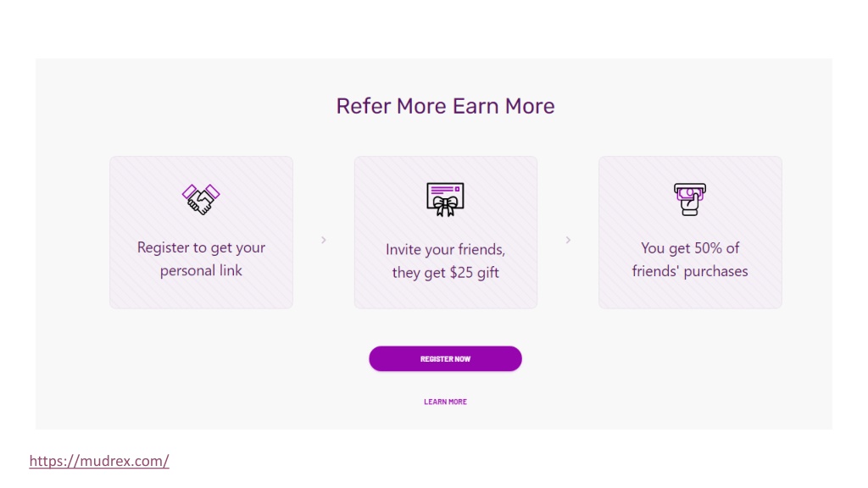Open the LEARN MORE link
This screenshot has width=868, height=488.
pos(445,402)
